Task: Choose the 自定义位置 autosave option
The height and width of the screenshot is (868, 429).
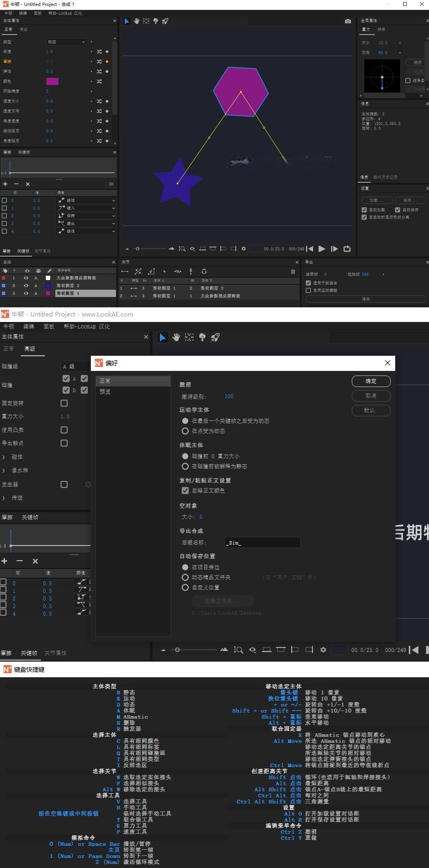Action: tap(185, 587)
